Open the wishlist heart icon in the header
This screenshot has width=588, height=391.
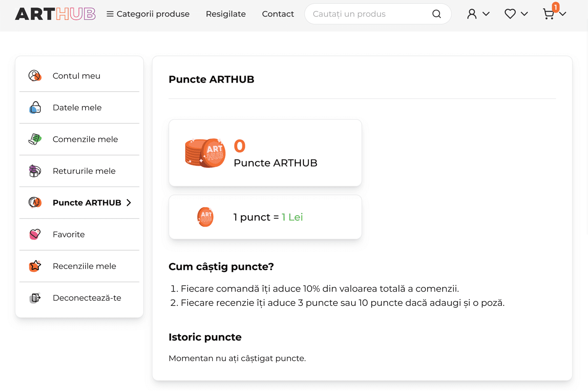pos(510,14)
